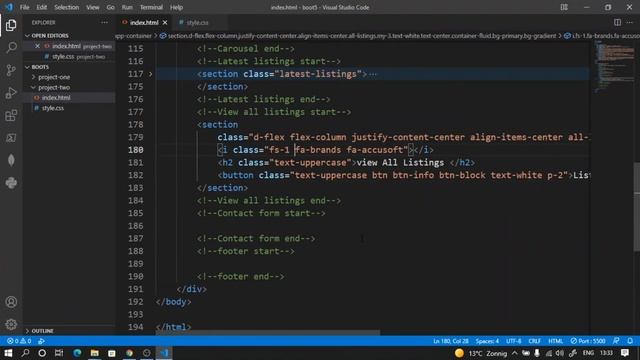Open the Manage gear icon
Viewport: 640px width, 360px height.
click(x=11, y=324)
